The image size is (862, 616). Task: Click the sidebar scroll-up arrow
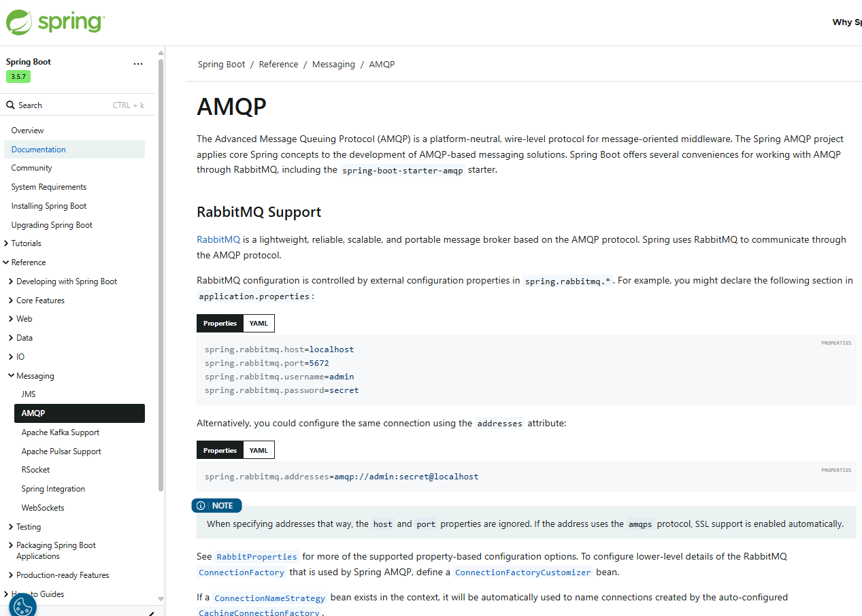[161, 52]
